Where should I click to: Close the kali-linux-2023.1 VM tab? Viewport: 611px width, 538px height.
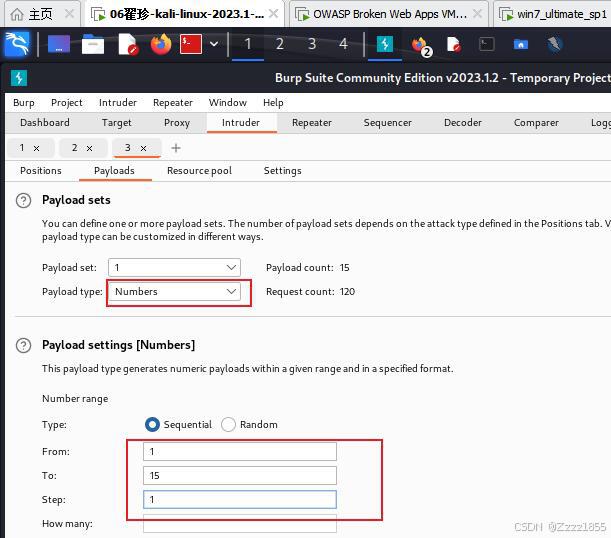pyautogui.click(x=274, y=14)
